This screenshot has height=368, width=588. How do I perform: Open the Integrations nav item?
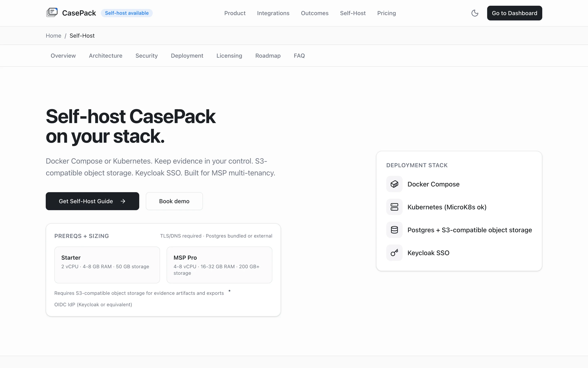pyautogui.click(x=273, y=13)
